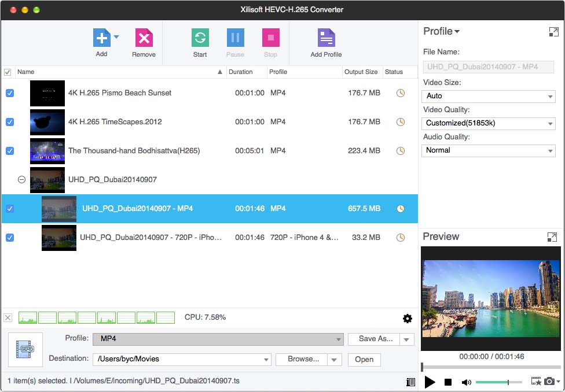Stop all conversions
This screenshot has height=392, width=565.
click(x=270, y=38)
